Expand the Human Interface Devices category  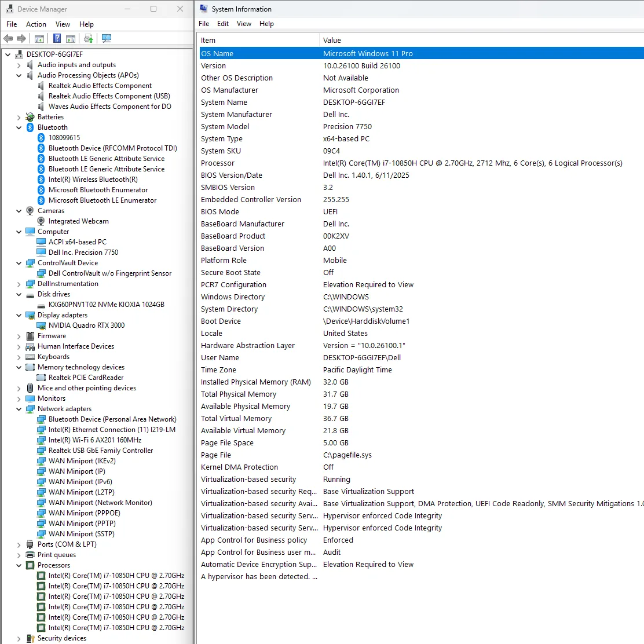pos(19,346)
